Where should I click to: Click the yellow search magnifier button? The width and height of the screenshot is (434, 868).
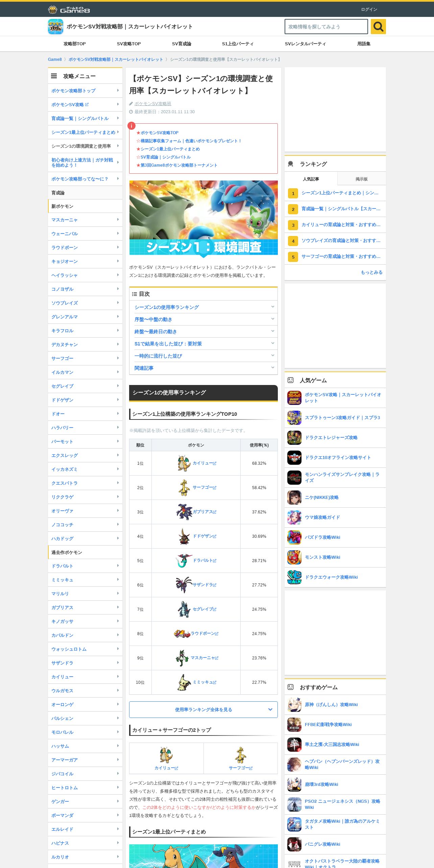click(x=378, y=27)
